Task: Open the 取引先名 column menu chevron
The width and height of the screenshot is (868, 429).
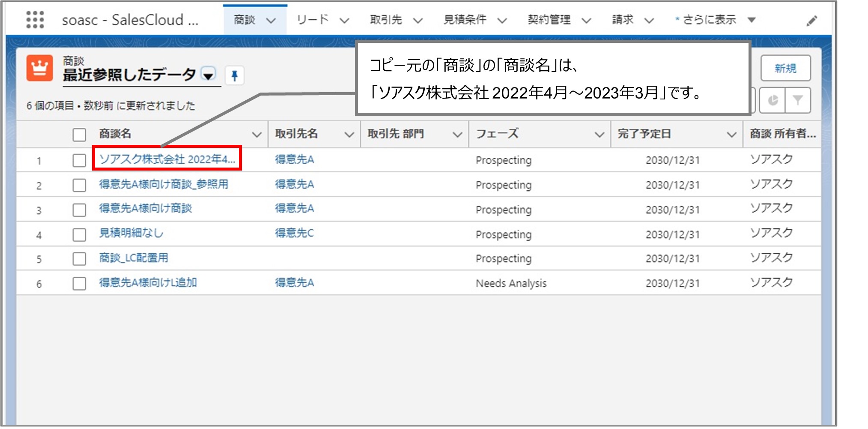Action: click(349, 135)
